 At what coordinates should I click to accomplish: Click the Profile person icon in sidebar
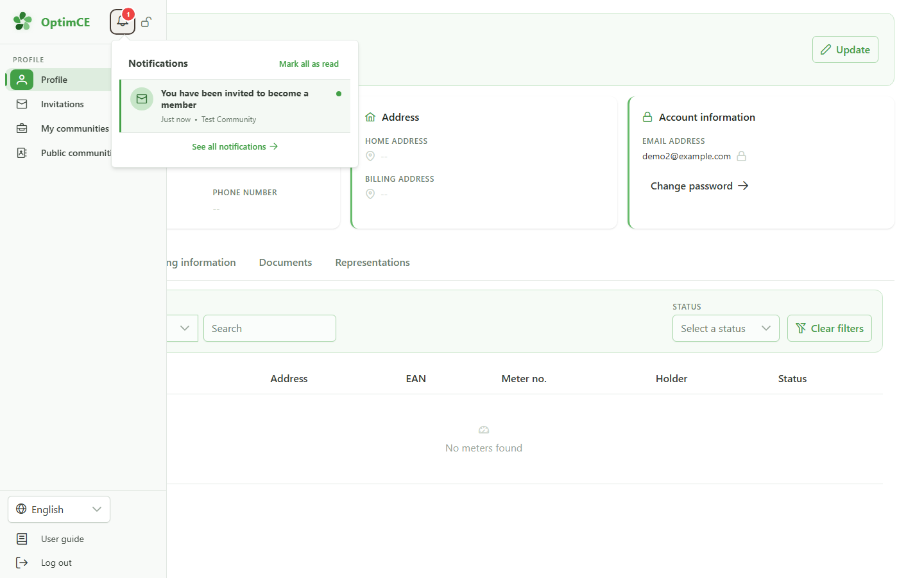point(22,80)
